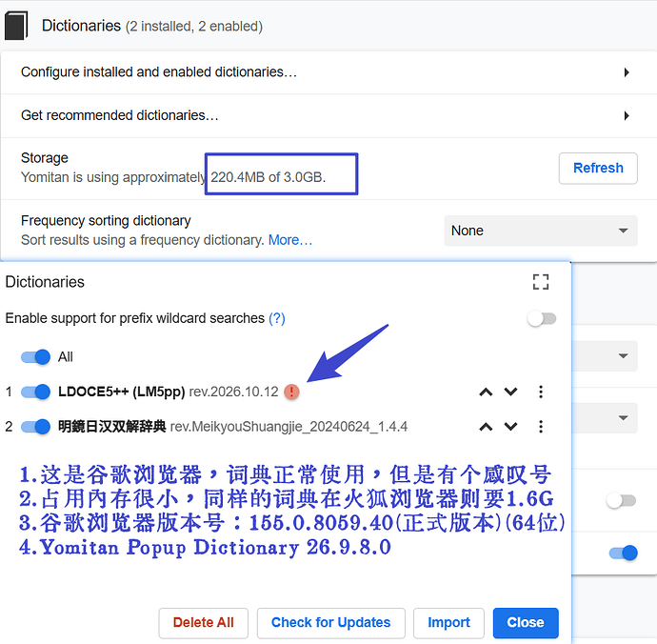Click Check for Updates button
657x644 pixels.
click(331, 623)
